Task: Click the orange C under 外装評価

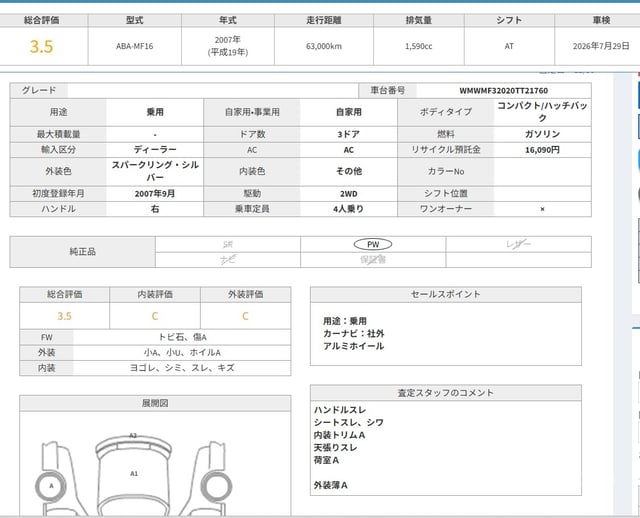Action: (245, 315)
